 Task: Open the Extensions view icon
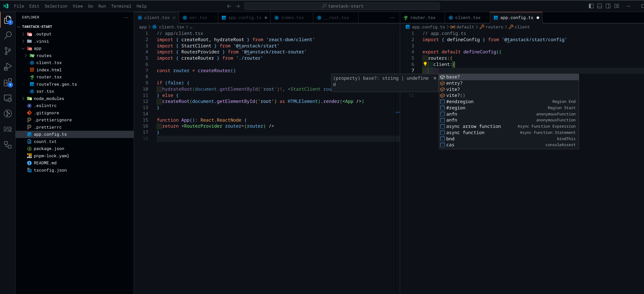(x=8, y=83)
